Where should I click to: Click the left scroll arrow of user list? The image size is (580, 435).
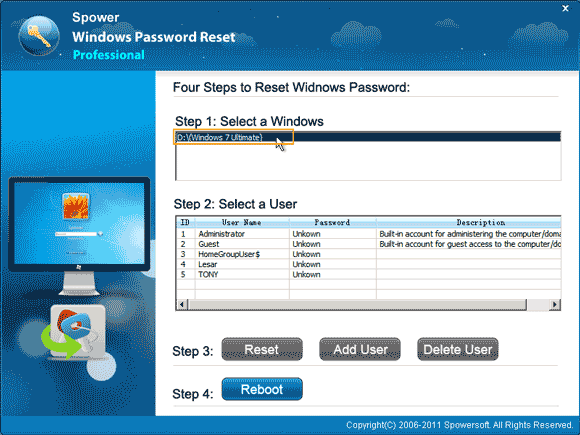pyautogui.click(x=182, y=304)
